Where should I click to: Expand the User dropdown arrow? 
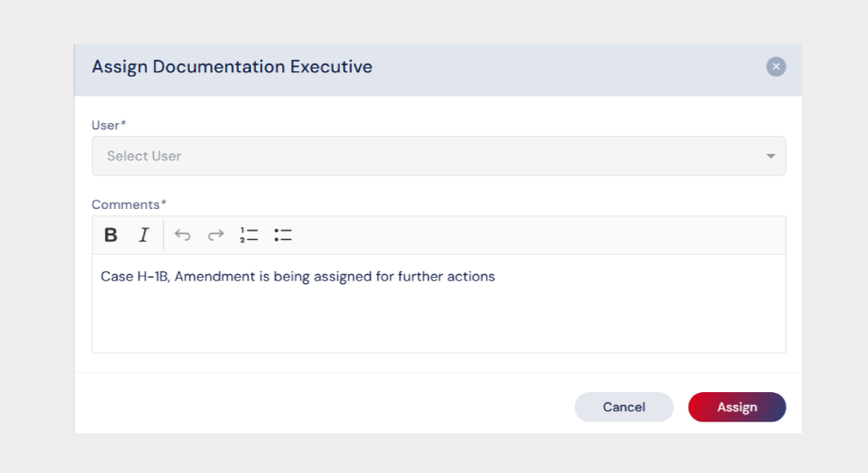[770, 157]
